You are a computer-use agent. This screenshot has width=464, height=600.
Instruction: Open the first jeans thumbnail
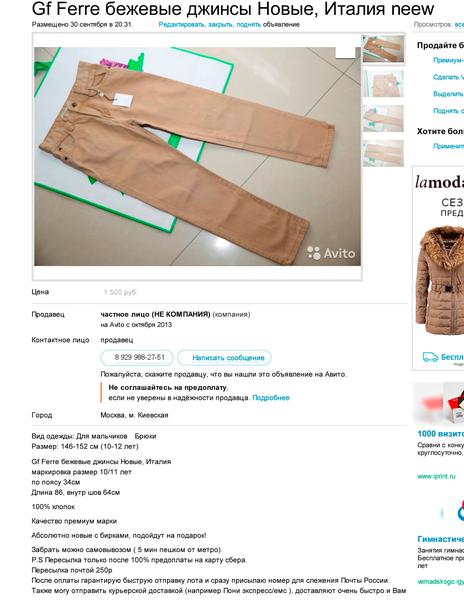click(x=383, y=49)
